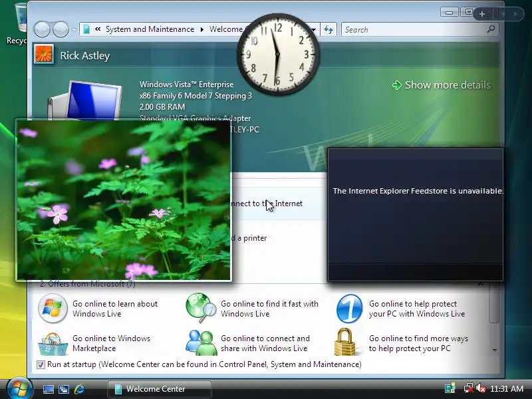The height and width of the screenshot is (399, 532).
Task: Click the gold padlock icon
Action: [x=344, y=342]
